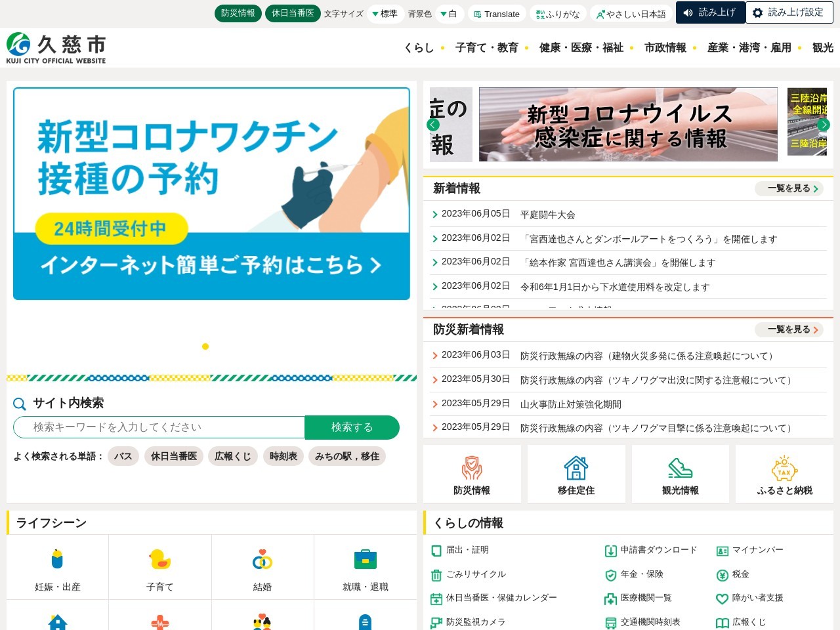Click the 休日当番医 keyword tag
Image resolution: width=840 pixels, height=630 pixels.
[x=174, y=456]
